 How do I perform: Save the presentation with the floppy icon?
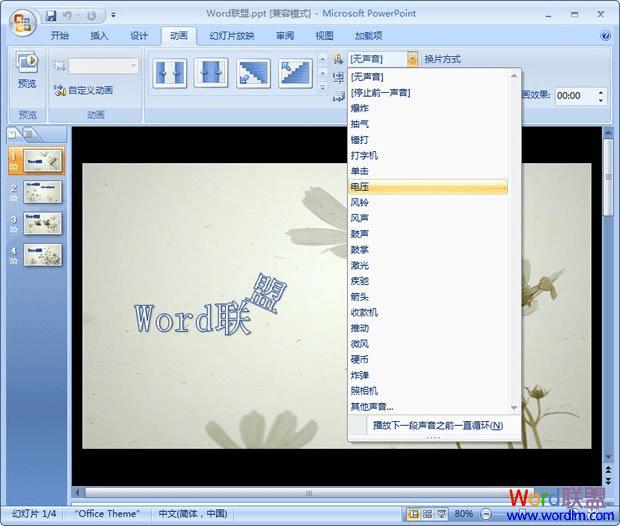[51, 16]
